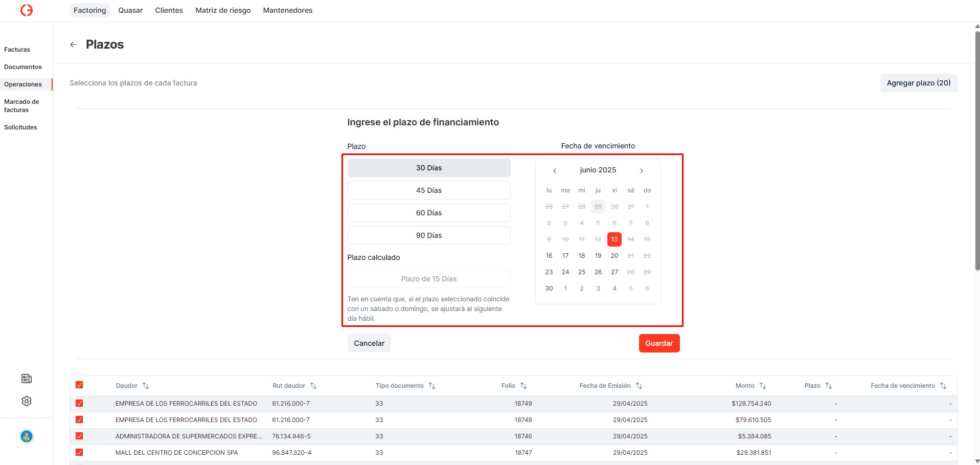980x465 pixels.
Task: Uncheck the select-all checkbox in the table header
Action: 80,385
